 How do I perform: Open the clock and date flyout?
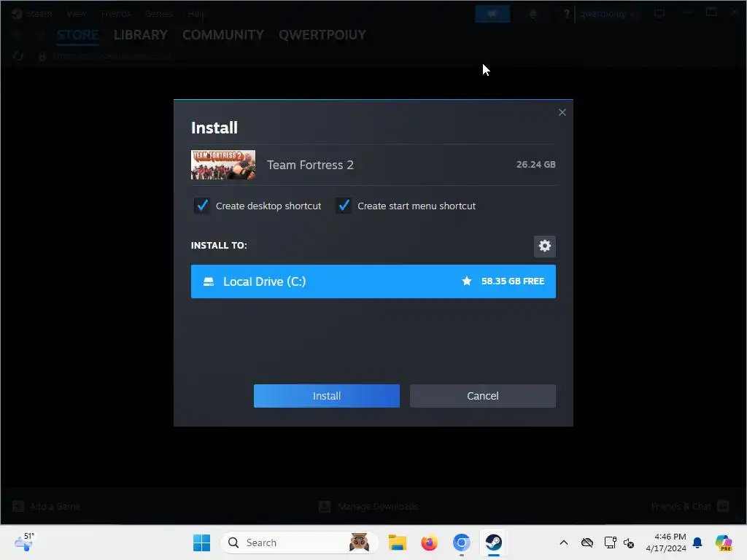coord(666,542)
